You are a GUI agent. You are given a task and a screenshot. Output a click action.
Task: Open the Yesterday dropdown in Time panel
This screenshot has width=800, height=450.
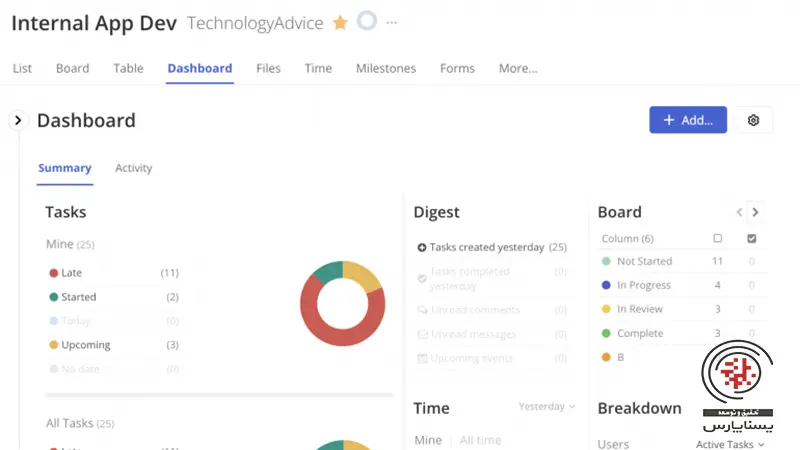pyautogui.click(x=547, y=407)
